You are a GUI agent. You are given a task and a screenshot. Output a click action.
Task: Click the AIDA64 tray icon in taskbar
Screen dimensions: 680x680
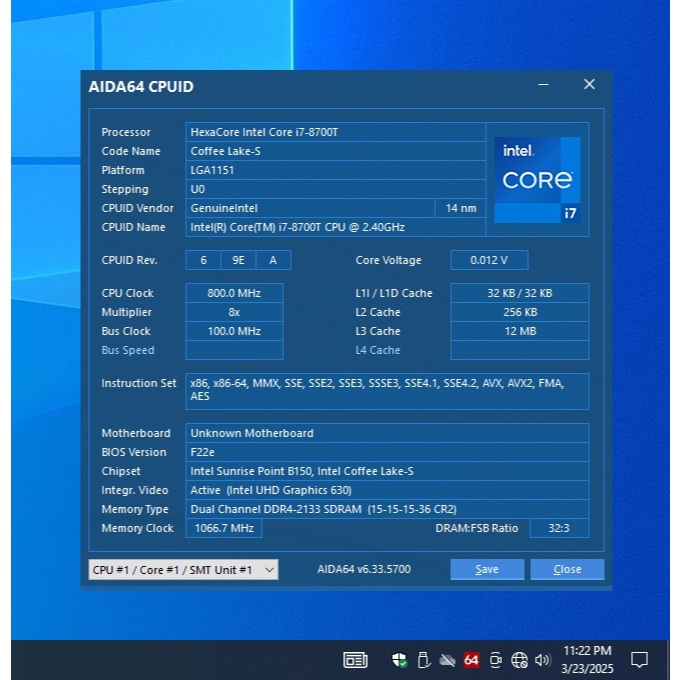[x=471, y=660]
